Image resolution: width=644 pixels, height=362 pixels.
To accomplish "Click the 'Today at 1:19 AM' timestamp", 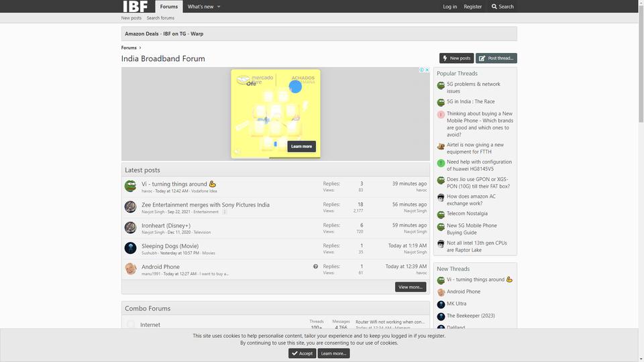I will point(407,245).
